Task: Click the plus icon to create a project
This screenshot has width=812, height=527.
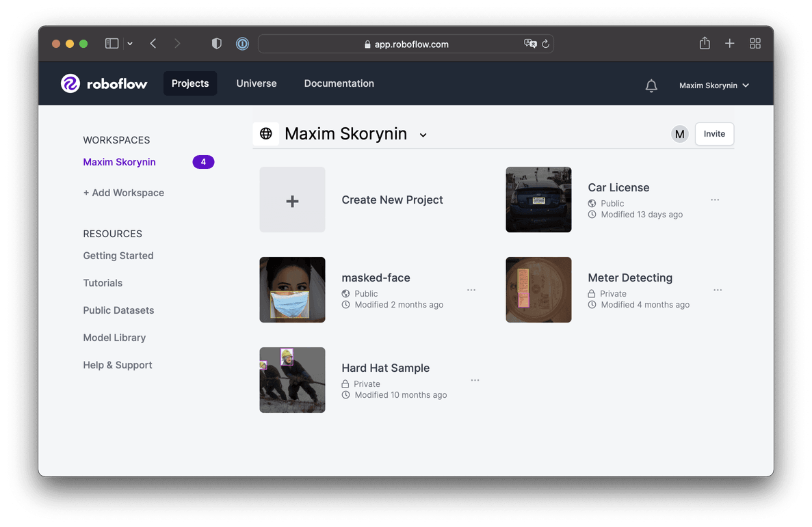Action: [292, 200]
